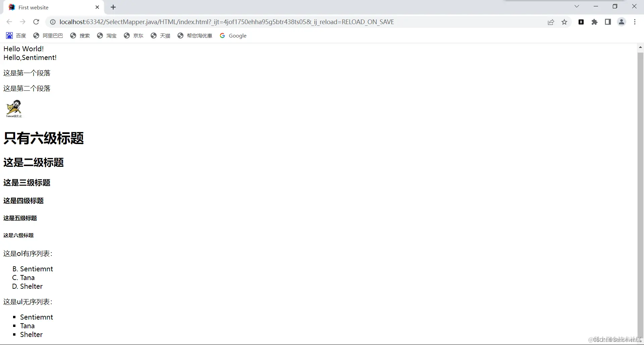Select the First website tab
The height and width of the screenshot is (345, 644).
(54, 7)
